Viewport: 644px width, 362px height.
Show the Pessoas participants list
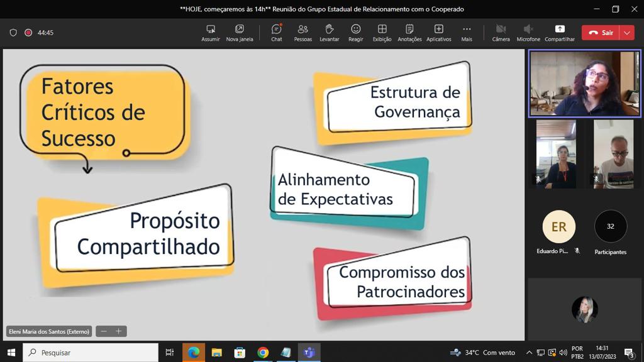click(303, 33)
